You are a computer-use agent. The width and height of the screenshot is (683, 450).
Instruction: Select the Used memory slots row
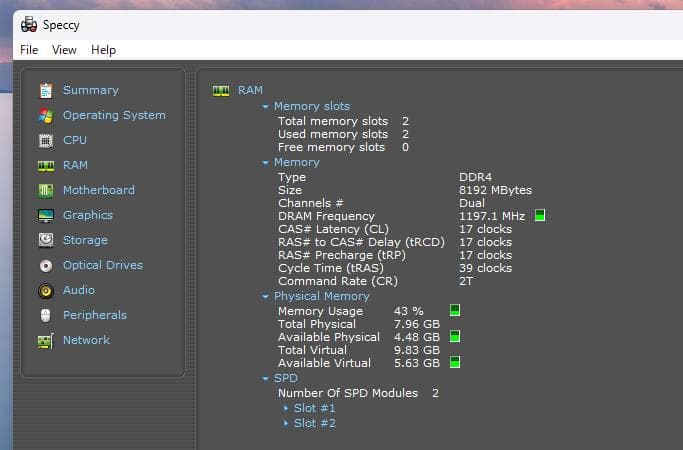[343, 134]
